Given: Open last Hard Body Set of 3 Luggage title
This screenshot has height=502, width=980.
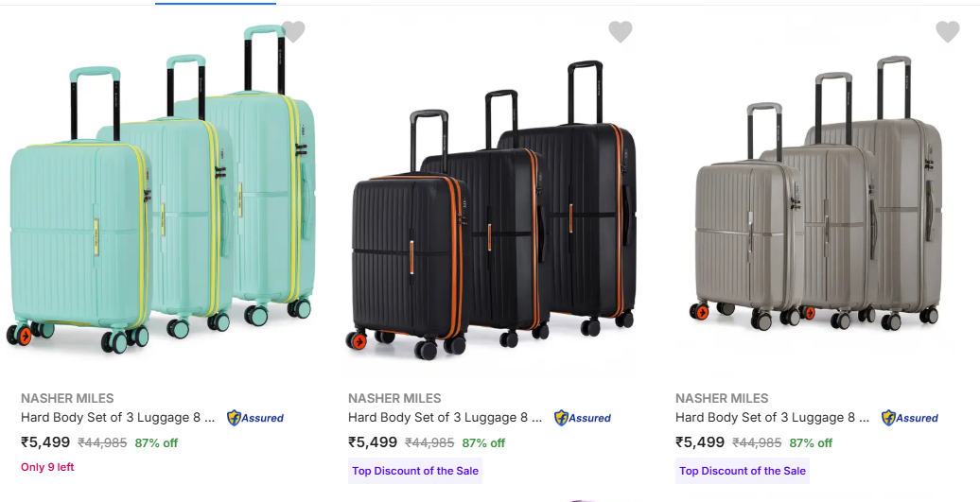Looking at the screenshot, I should [772, 418].
